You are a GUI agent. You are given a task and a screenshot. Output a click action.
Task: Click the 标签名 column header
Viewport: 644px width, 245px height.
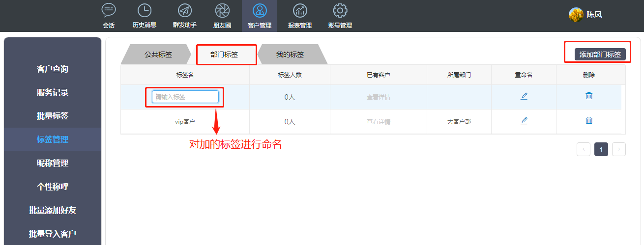[x=185, y=75]
